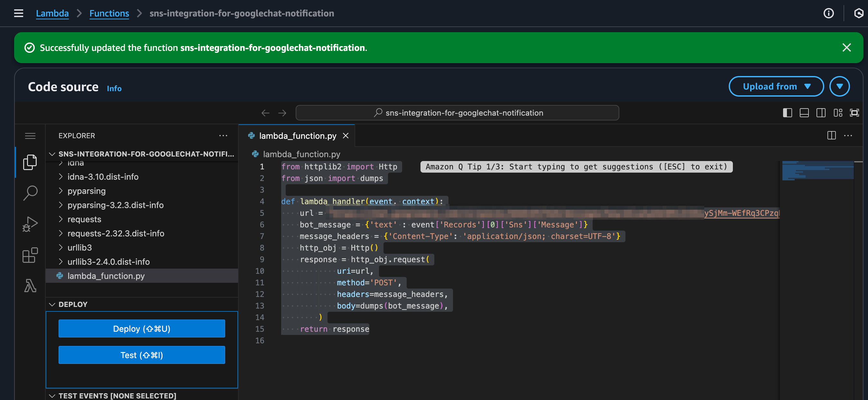Split the editor right
The height and width of the screenshot is (400, 868).
832,136
